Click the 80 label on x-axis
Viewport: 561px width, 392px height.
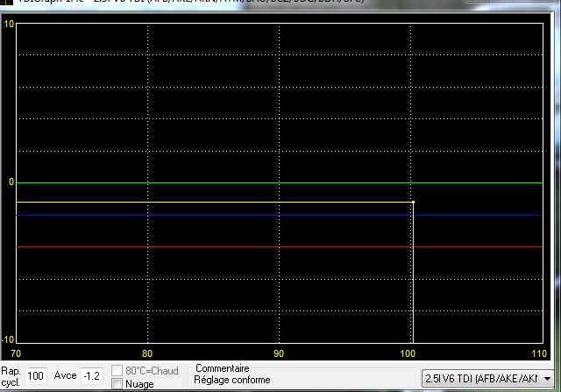click(147, 353)
